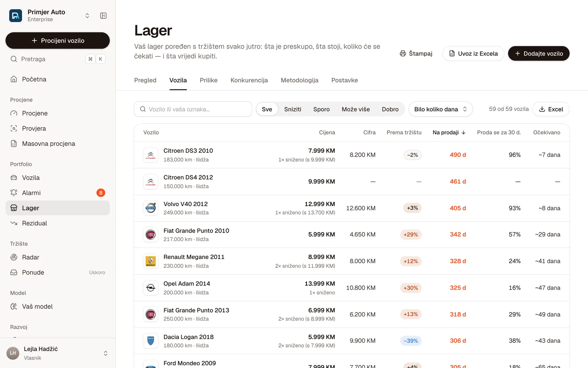The height and width of the screenshot is (368, 588).
Task: Open Masovna procjena document icon
Action: click(x=14, y=144)
